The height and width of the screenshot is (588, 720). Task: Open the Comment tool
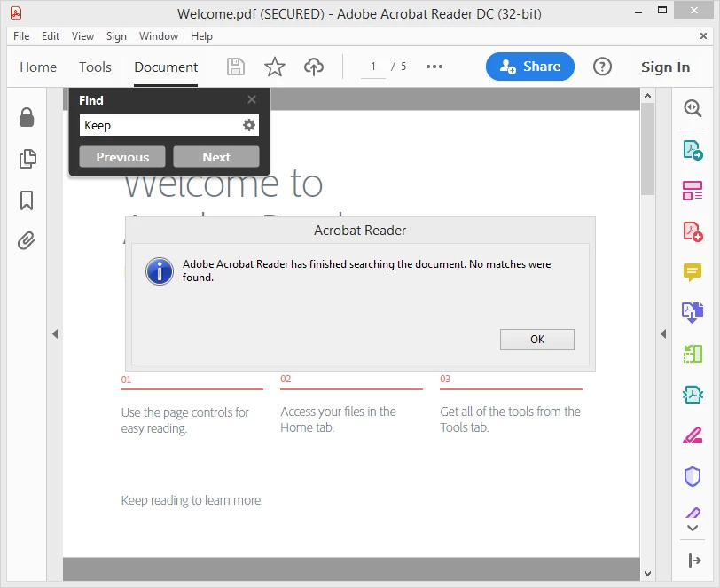tap(693, 272)
